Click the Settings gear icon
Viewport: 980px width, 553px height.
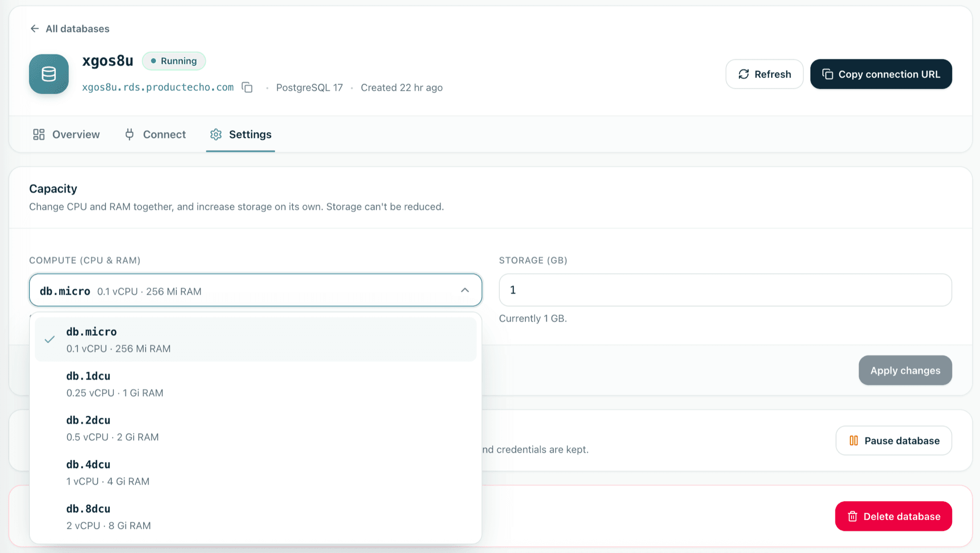(216, 134)
